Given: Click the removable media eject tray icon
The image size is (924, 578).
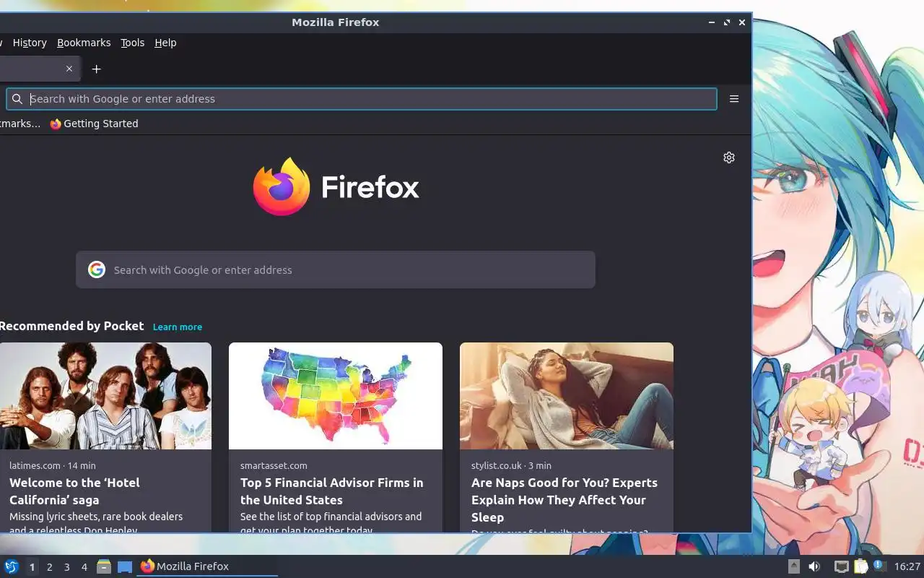Looking at the screenshot, I should 794,566.
